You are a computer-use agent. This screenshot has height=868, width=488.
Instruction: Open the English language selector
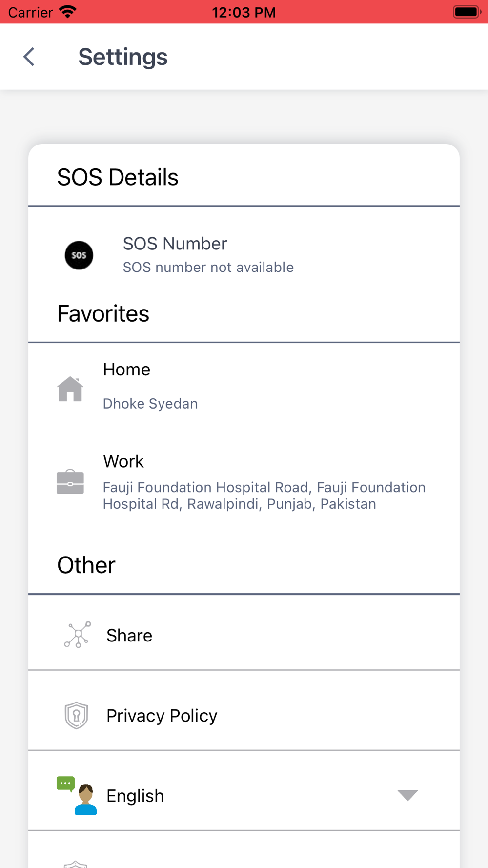tap(244, 791)
